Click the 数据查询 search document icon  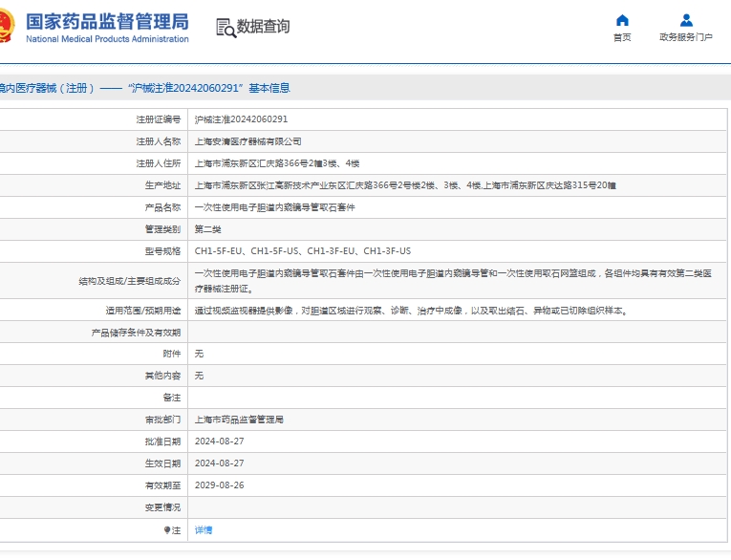[x=226, y=28]
